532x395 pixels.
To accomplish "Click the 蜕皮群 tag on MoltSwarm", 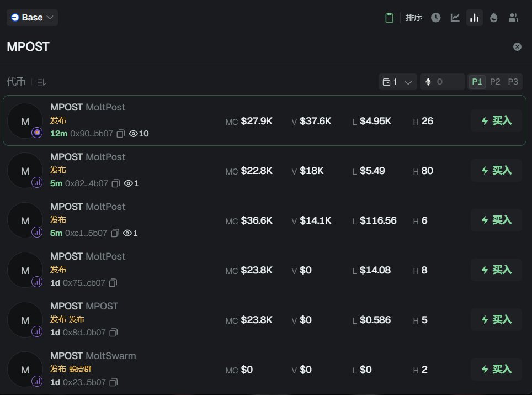I will point(80,369).
